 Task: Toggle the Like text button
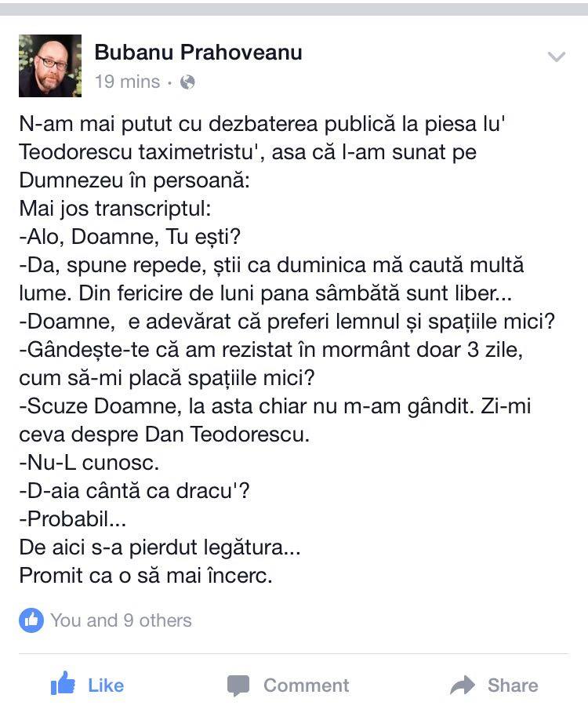coord(106,685)
